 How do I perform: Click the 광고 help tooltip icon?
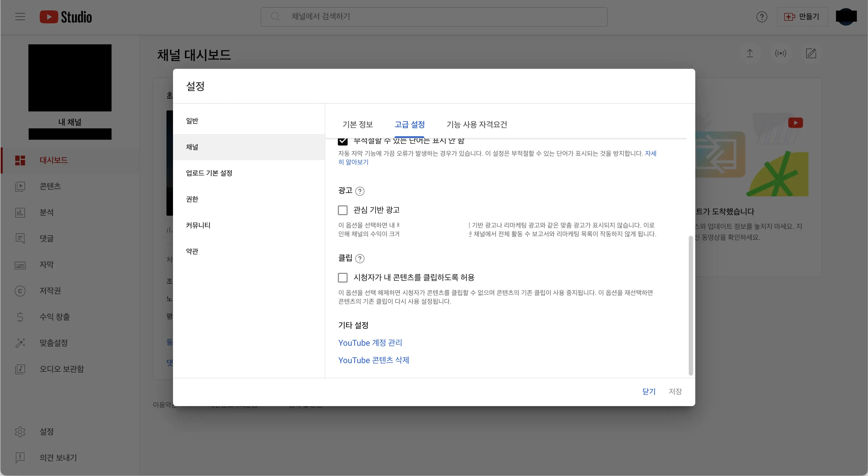[x=360, y=191]
